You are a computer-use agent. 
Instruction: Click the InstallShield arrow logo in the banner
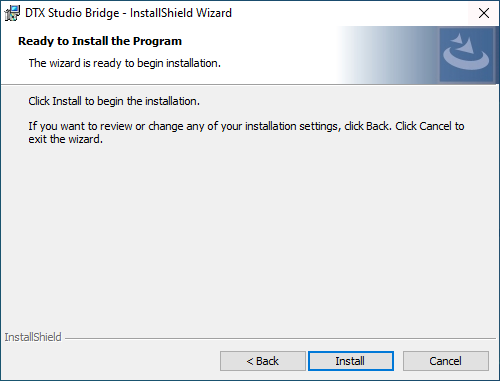[x=466, y=55]
